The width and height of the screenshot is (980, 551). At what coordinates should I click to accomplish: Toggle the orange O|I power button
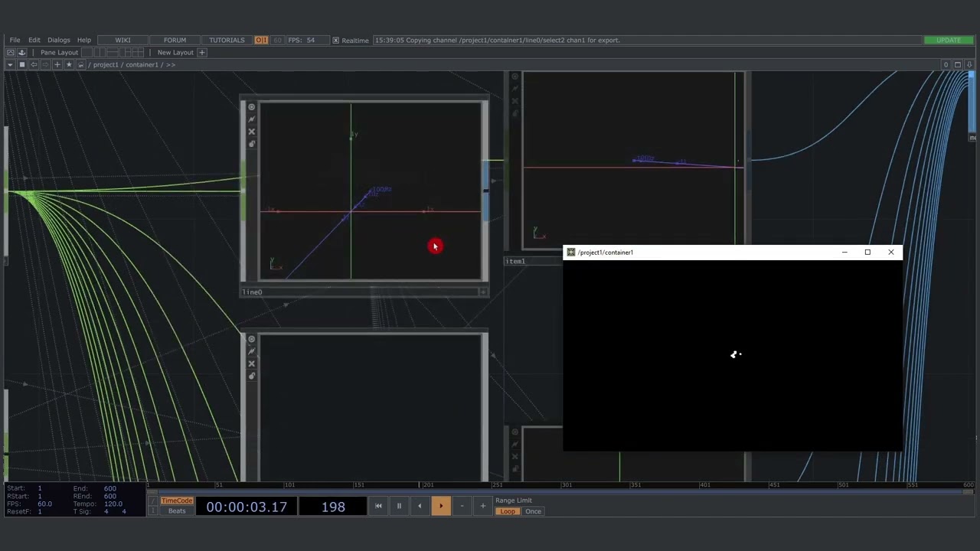pyautogui.click(x=261, y=40)
